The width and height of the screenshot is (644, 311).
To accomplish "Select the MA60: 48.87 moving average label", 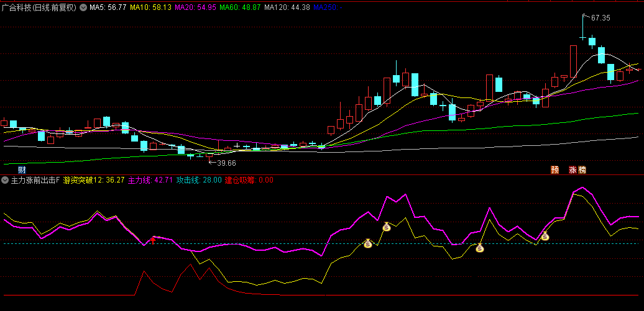I will pyautogui.click(x=240, y=7).
